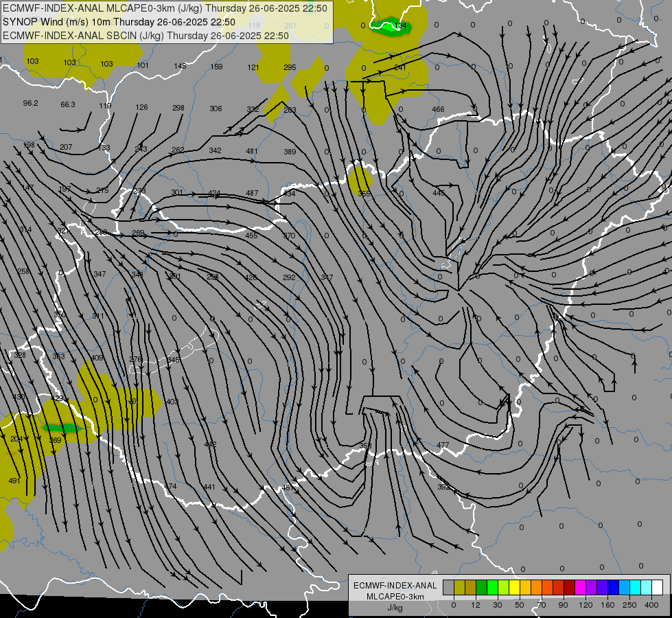Click the value '134' on green patch
Image resolution: width=672 pixels, height=618 pixels.
[x=400, y=25]
